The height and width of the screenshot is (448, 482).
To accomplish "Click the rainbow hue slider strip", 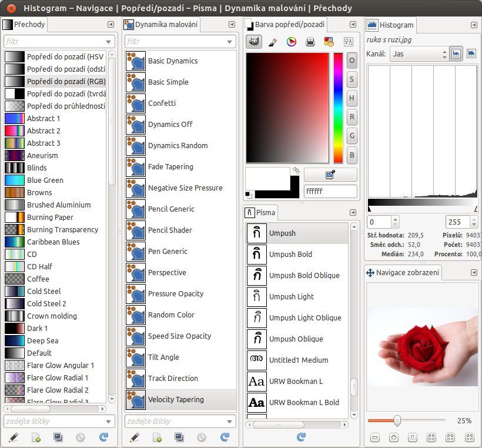I will 338,108.
